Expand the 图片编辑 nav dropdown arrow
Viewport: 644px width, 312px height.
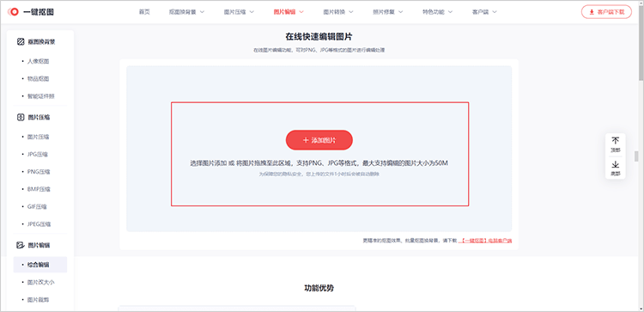pyautogui.click(x=301, y=12)
